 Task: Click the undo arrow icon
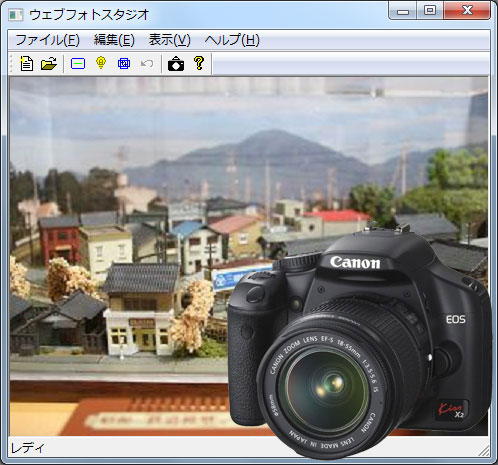click(147, 63)
